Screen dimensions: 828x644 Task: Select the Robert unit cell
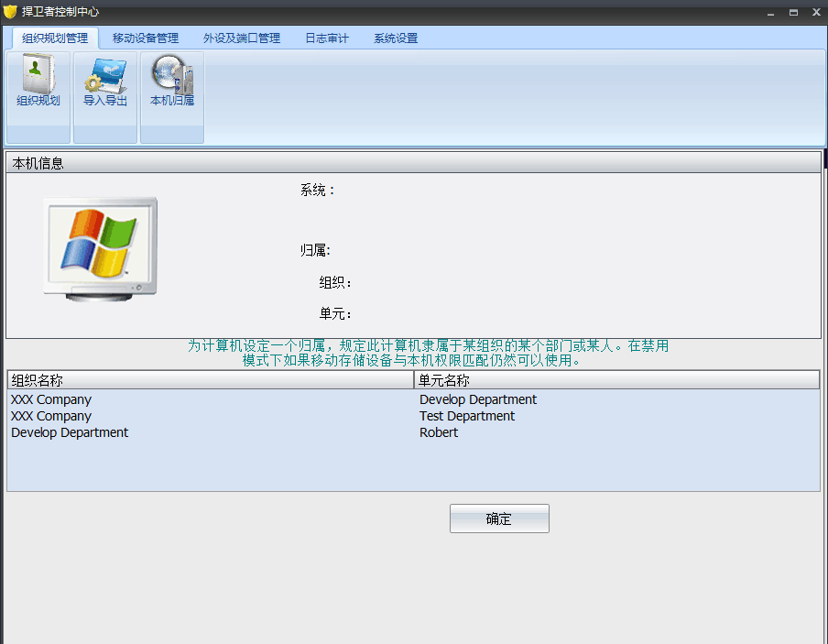point(439,432)
